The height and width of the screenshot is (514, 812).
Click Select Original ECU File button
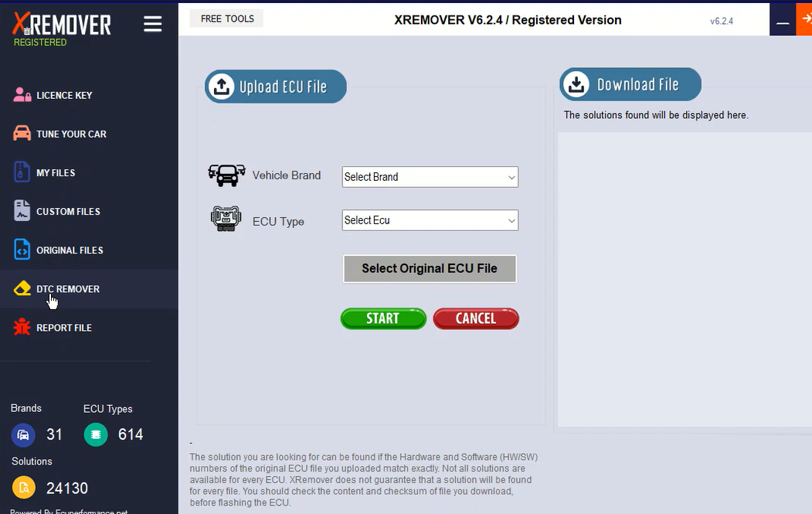tap(430, 268)
